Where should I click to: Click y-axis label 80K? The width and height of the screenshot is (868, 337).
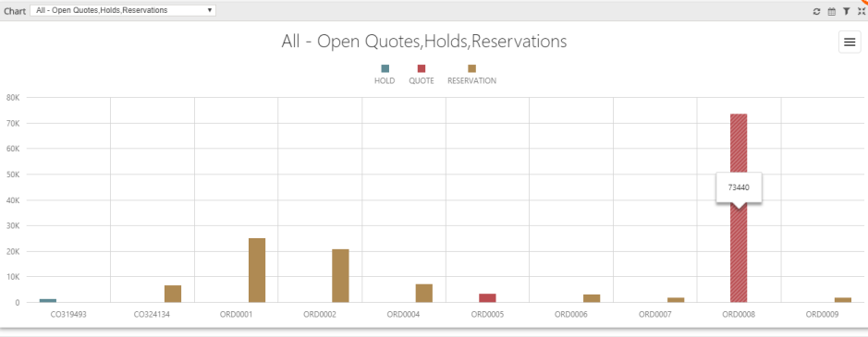click(x=13, y=97)
